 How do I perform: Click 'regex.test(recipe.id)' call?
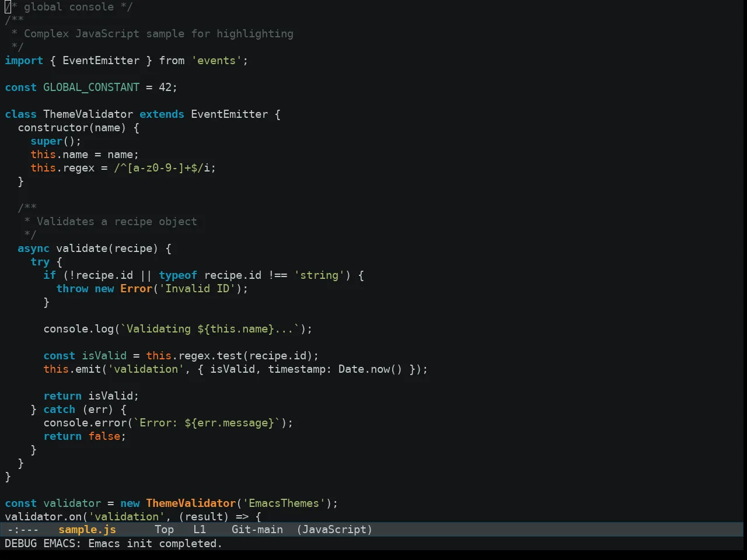tap(246, 356)
